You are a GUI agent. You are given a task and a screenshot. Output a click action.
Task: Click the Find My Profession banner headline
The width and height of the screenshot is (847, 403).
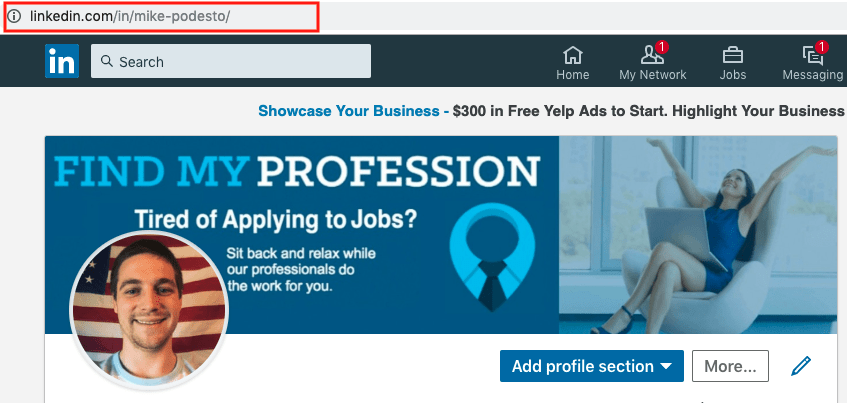(x=297, y=171)
